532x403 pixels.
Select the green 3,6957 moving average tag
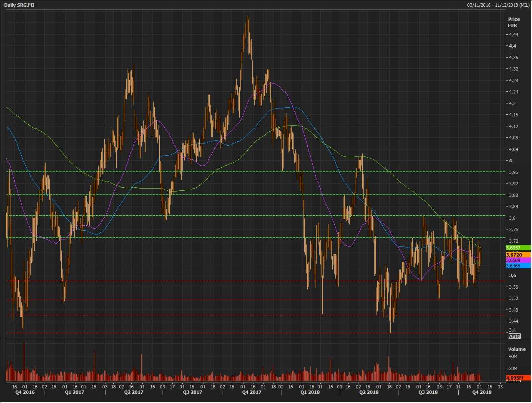pos(518,248)
